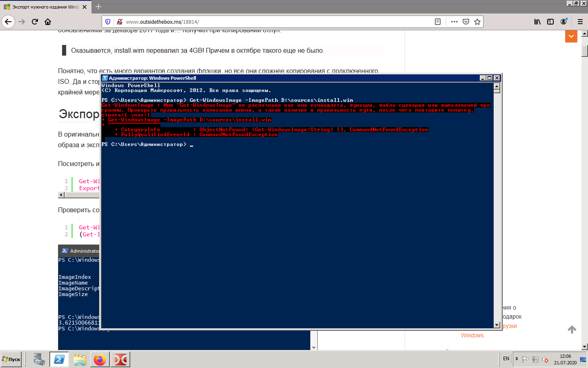588x368 pixels.
Task: Click the Корпорация Майкрософт copyright line
Action: [x=186, y=90]
